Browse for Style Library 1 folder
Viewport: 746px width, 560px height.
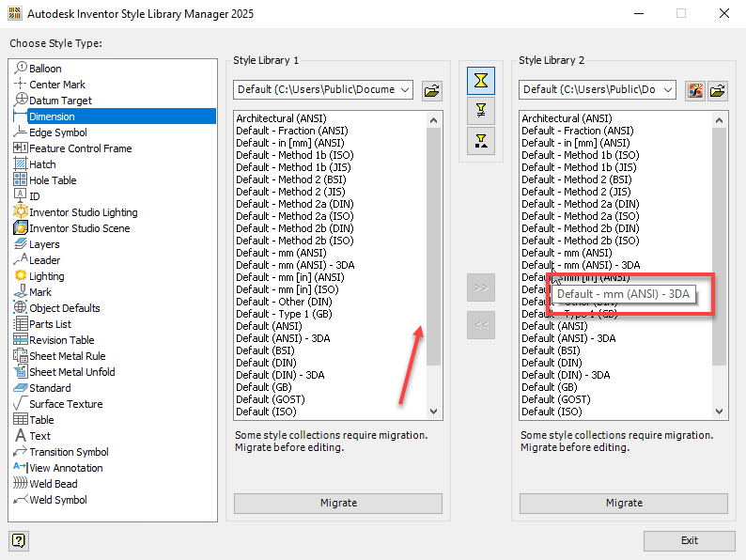(431, 90)
